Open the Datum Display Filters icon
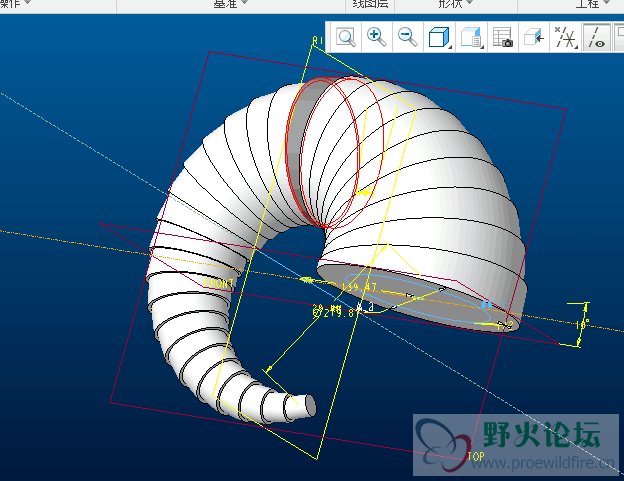 (x=565, y=37)
